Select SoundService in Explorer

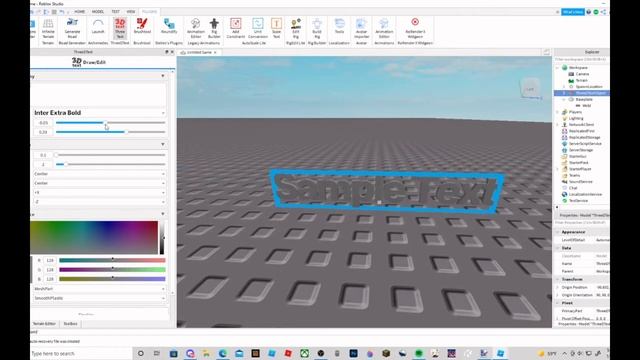coord(580,182)
